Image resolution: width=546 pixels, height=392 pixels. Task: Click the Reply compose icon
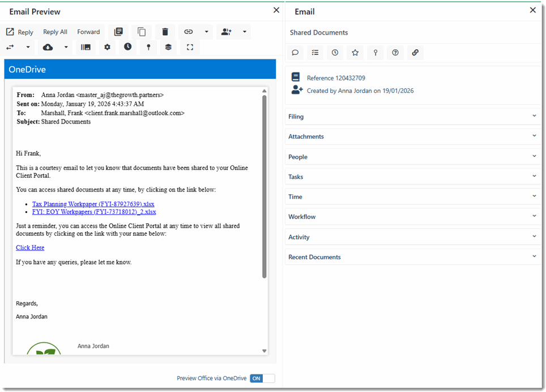10,32
